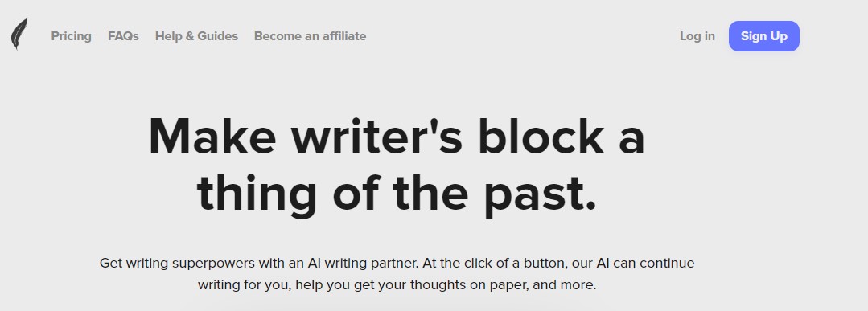Click the headline line "thing of the past."
This screenshot has height=311, width=868.
tap(397, 192)
